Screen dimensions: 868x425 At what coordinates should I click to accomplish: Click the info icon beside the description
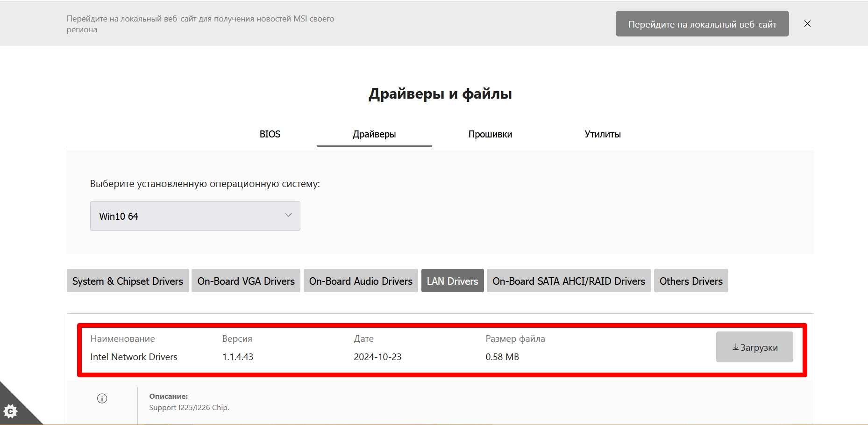click(102, 398)
